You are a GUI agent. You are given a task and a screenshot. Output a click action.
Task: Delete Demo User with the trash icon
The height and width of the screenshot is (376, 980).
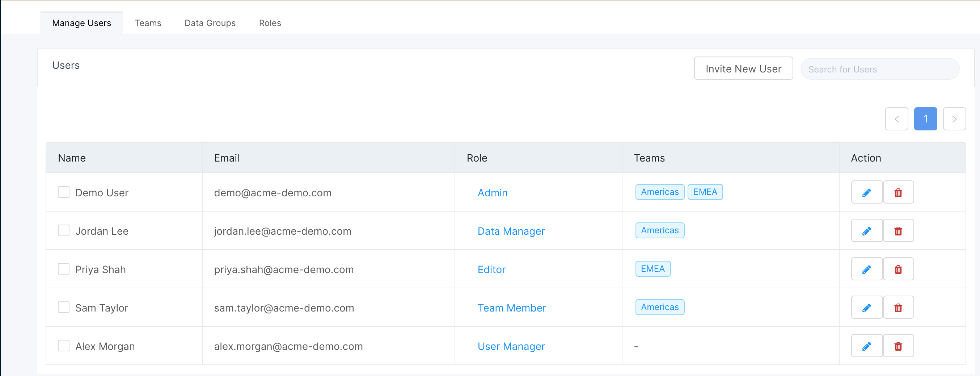898,192
